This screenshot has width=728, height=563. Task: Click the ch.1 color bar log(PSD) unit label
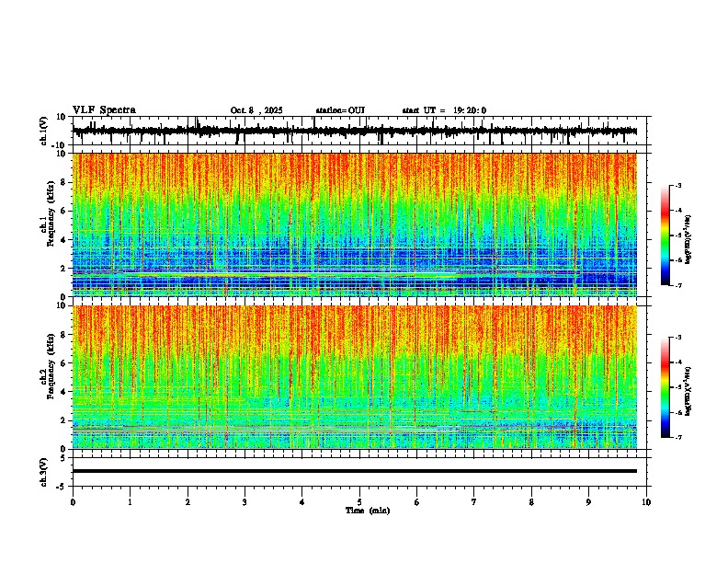[688, 240]
